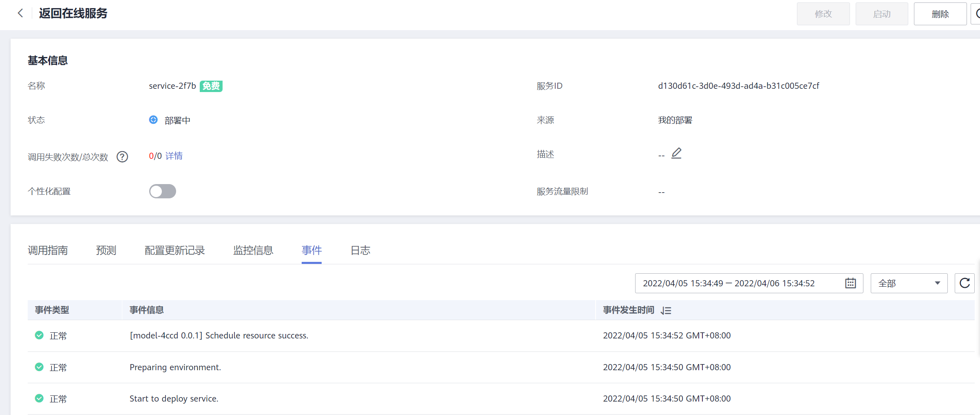The height and width of the screenshot is (415, 980).
Task: Sort events by 事件发生时间 using the sort icon
Action: pos(666,310)
